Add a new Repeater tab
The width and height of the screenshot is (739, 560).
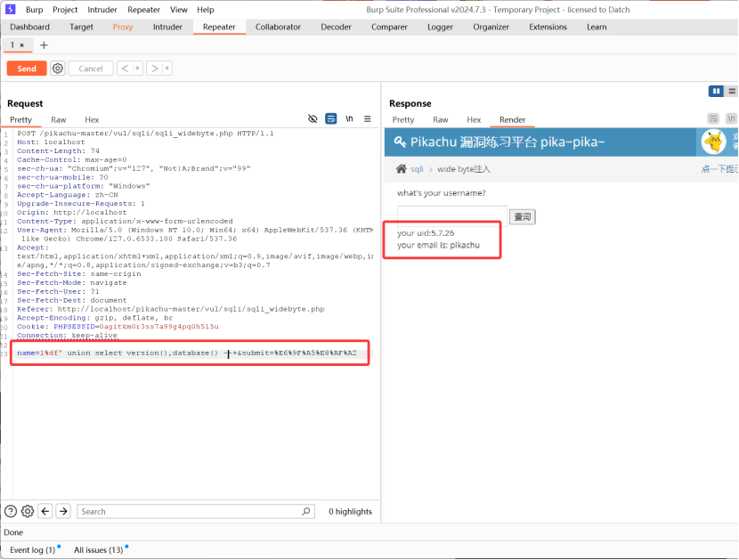(x=44, y=45)
